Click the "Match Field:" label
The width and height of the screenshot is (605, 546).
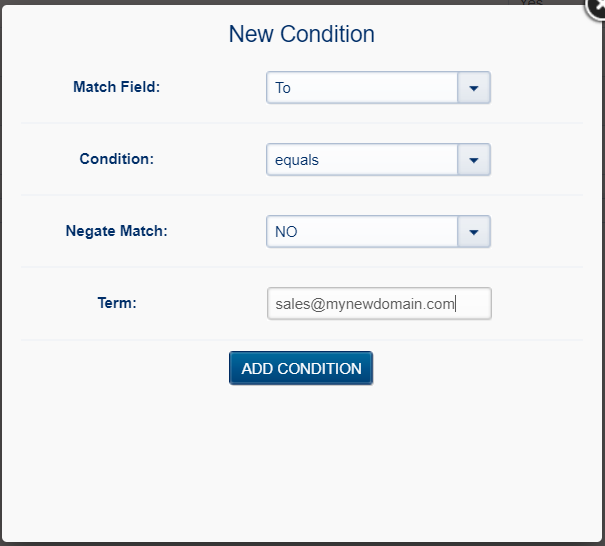[x=116, y=87]
